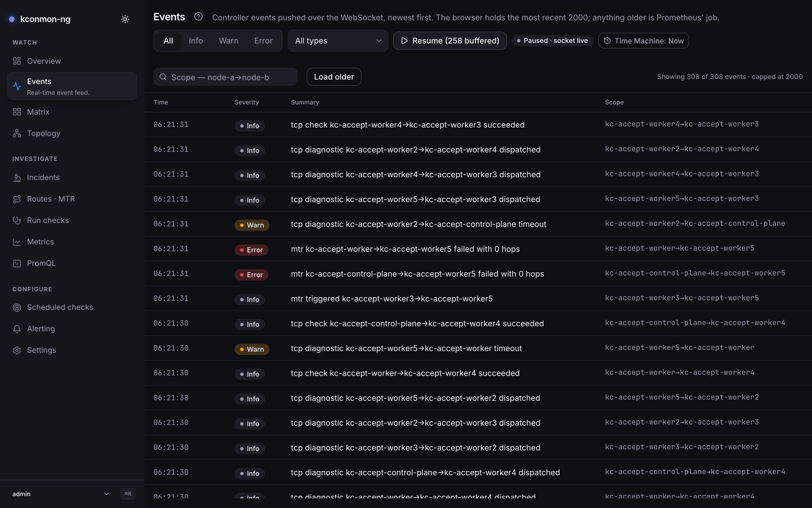Expand the admin user menu chevron
The image size is (812, 508).
(106, 494)
